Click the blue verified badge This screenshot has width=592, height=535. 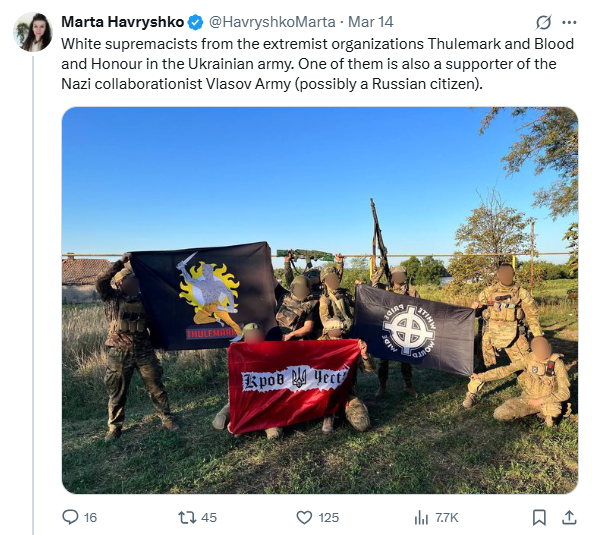[x=195, y=23]
